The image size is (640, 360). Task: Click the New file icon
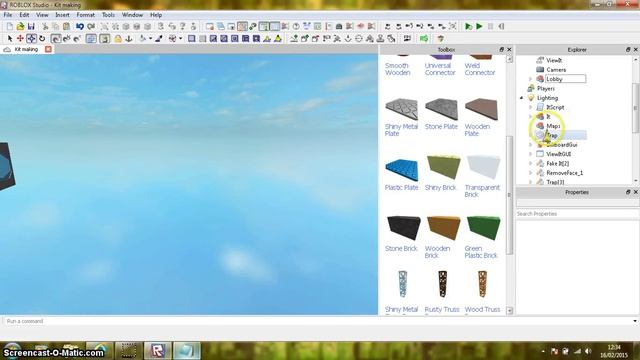click(9, 27)
